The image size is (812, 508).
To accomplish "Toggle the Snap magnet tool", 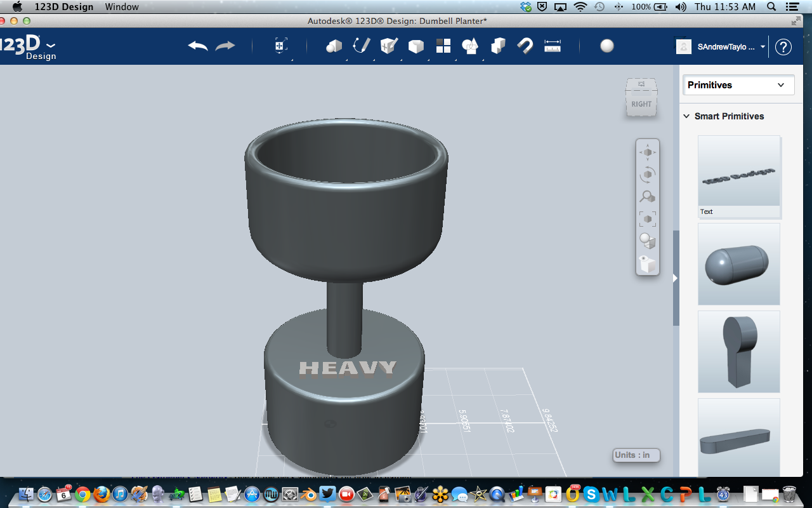I will click(525, 46).
